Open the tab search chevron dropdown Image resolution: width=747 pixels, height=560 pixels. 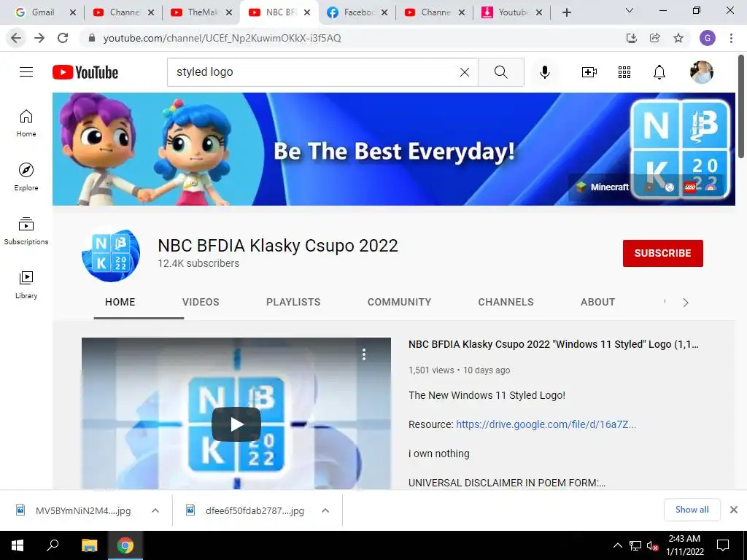[630, 10]
